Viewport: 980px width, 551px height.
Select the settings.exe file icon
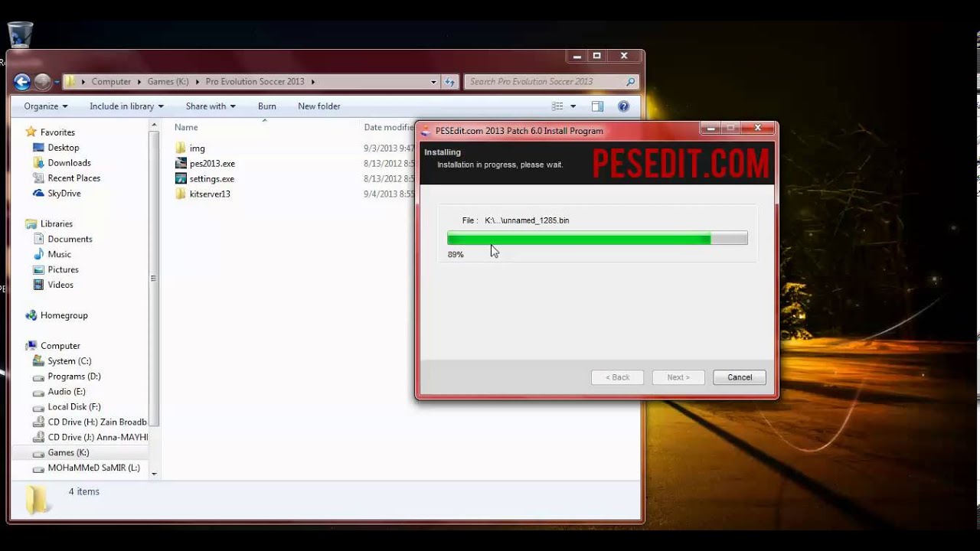pos(181,178)
